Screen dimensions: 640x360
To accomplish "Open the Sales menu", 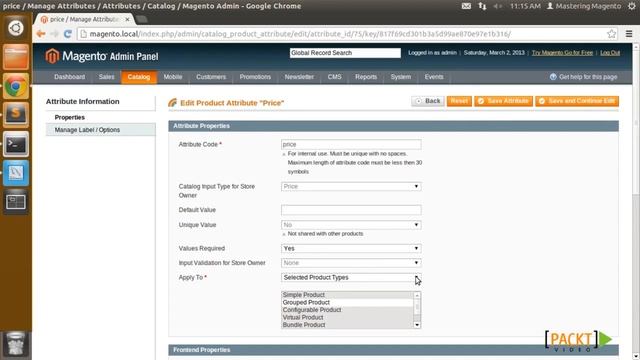I will pyautogui.click(x=106, y=77).
